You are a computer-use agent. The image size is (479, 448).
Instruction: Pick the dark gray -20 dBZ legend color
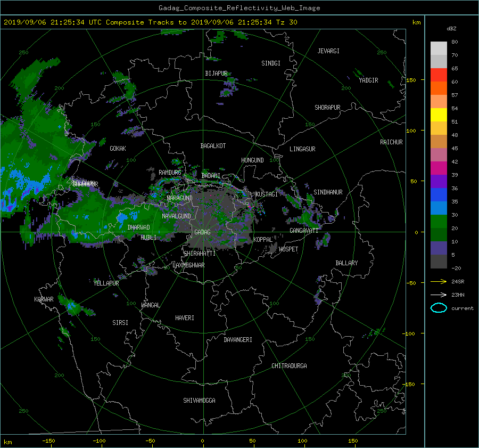(x=439, y=261)
